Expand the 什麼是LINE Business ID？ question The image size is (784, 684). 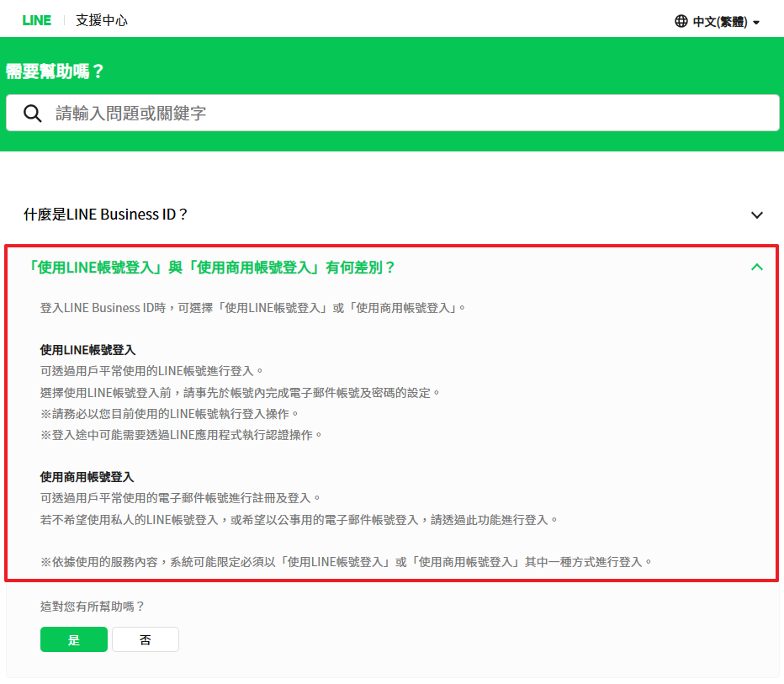tap(106, 215)
